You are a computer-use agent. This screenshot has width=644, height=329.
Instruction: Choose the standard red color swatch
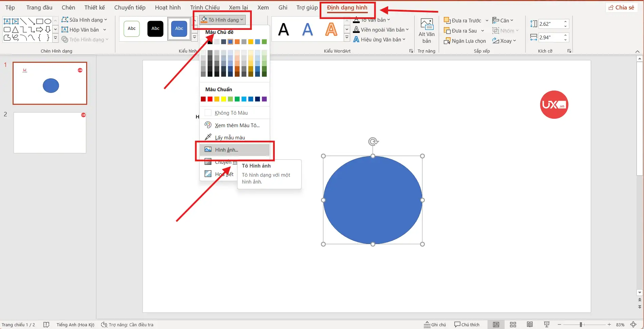[210, 99]
